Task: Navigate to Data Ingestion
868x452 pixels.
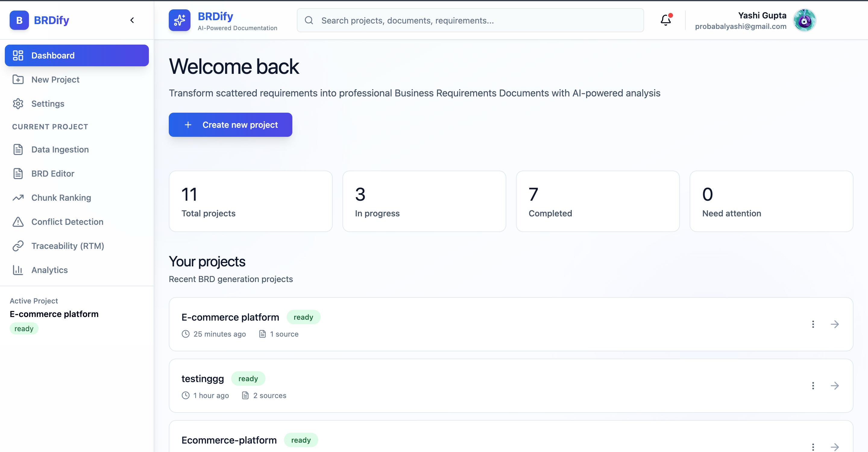Action: point(77,149)
